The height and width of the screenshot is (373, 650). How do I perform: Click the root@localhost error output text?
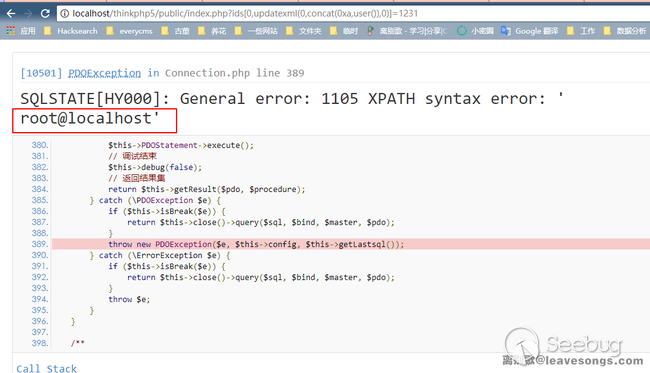[x=90, y=119]
